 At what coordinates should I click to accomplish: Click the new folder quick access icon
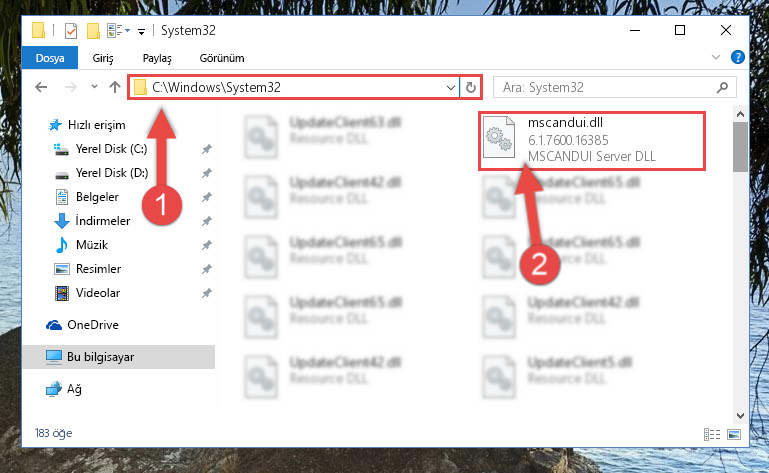point(93,31)
